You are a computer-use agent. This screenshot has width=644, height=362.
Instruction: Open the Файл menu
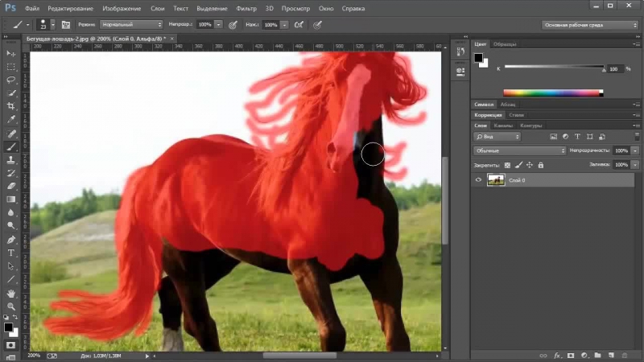tap(32, 8)
